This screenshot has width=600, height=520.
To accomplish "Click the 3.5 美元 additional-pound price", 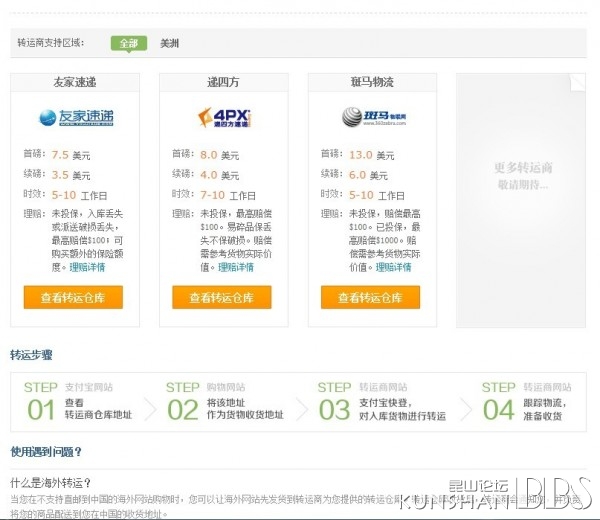I will pyautogui.click(x=71, y=175).
